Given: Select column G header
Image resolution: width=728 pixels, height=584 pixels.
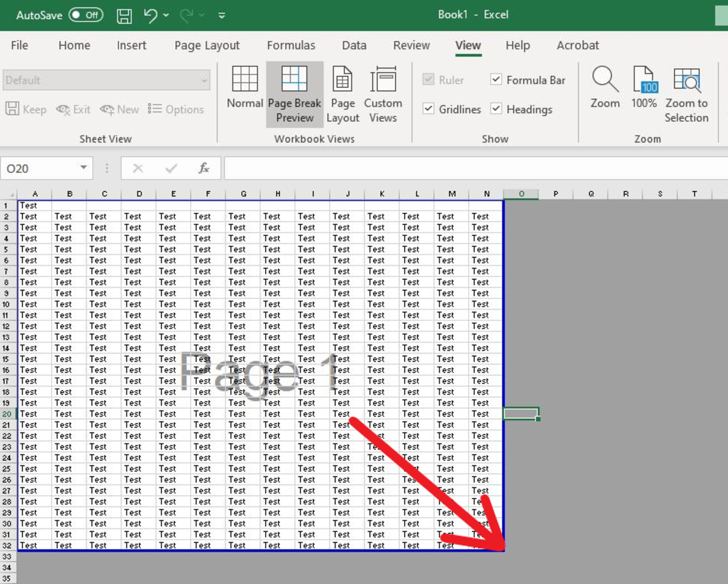Looking at the screenshot, I should 243,194.
